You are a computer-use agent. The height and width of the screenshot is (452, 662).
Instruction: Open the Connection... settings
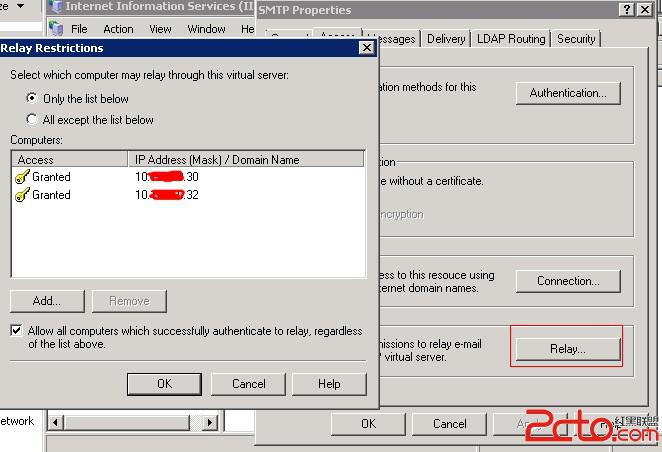coord(568,281)
